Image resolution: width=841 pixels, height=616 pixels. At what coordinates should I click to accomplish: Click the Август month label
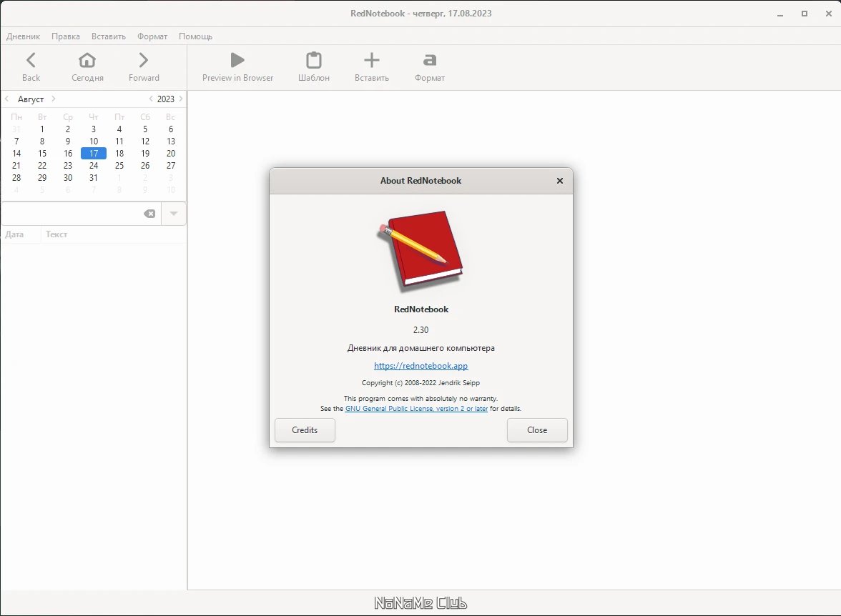coord(31,99)
